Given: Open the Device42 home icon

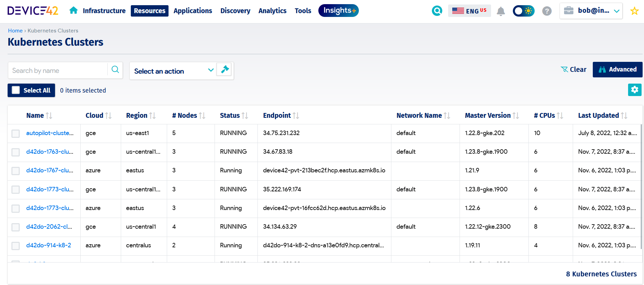Looking at the screenshot, I should 73,10.
